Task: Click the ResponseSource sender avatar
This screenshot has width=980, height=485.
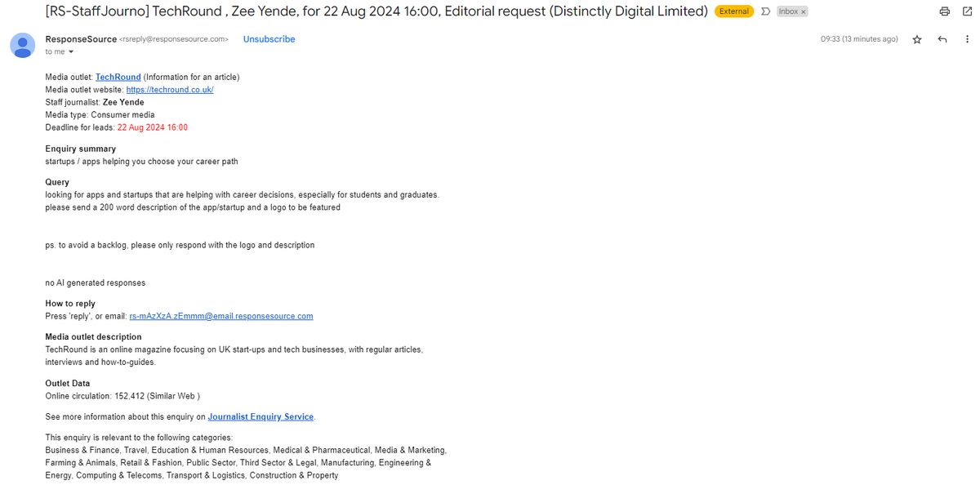Action: point(22,45)
